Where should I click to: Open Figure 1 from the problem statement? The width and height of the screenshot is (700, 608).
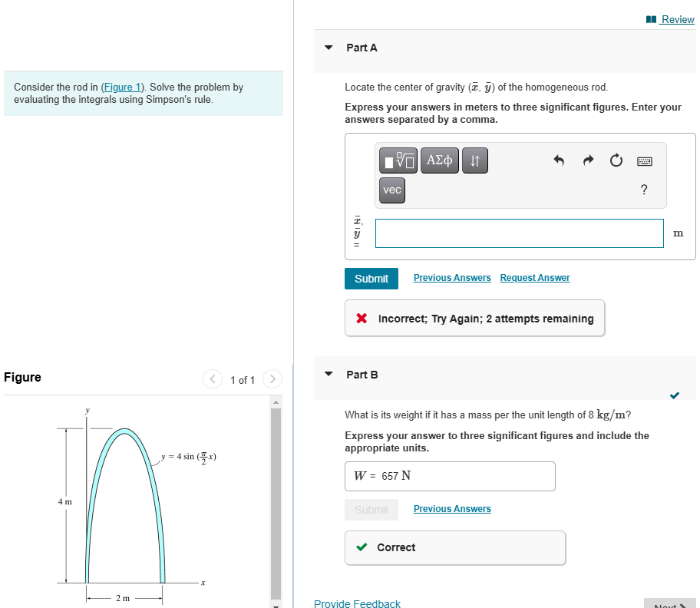click(x=122, y=87)
